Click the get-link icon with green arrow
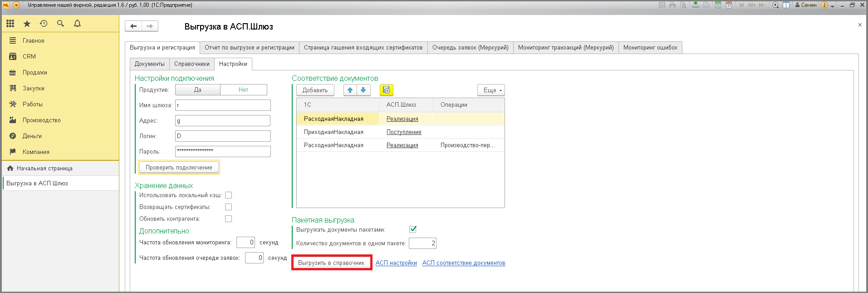 click(696, 5)
